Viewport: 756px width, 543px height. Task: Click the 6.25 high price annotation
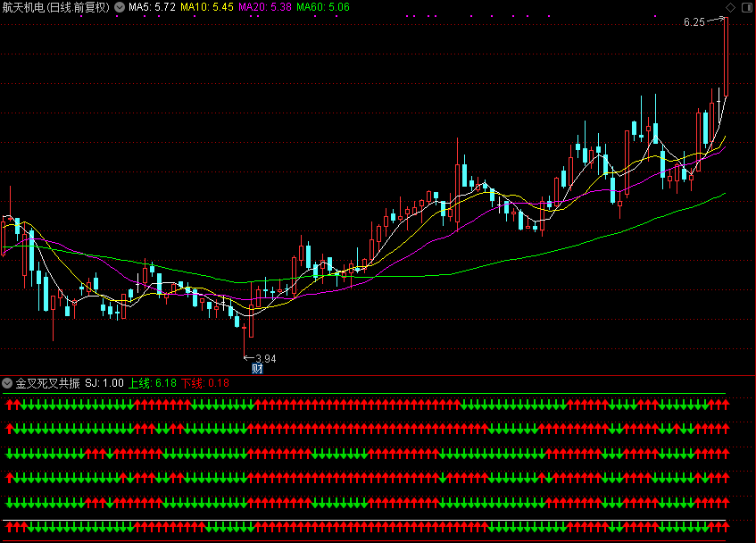click(694, 21)
